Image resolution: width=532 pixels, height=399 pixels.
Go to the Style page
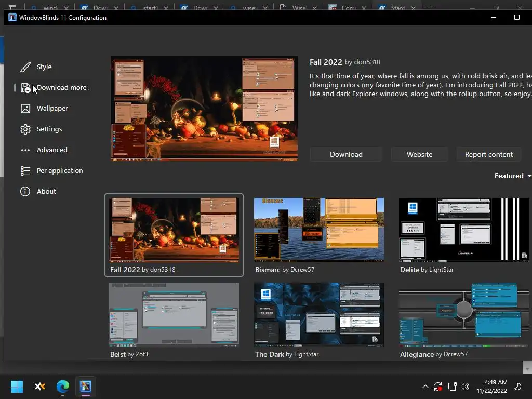pos(44,67)
